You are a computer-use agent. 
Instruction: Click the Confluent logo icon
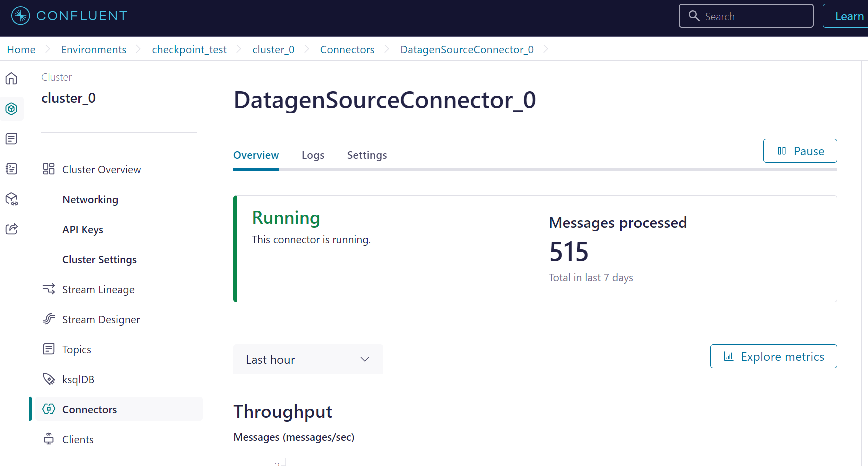click(x=20, y=16)
